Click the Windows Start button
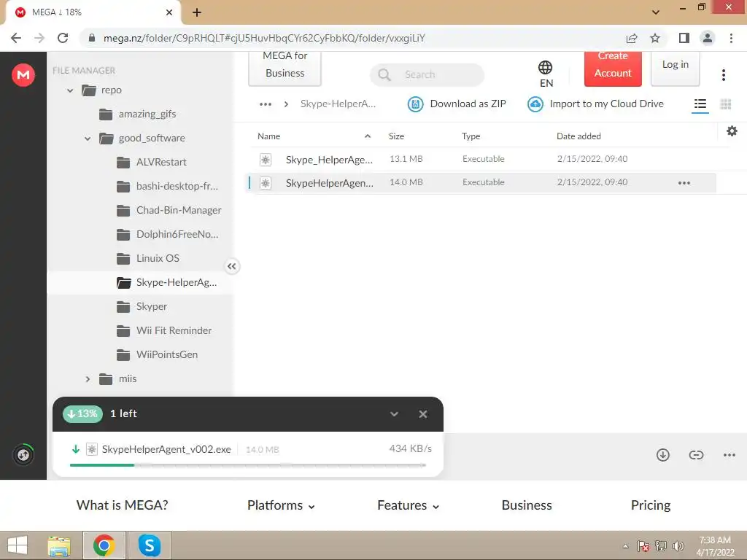The image size is (747, 560). [x=18, y=545]
